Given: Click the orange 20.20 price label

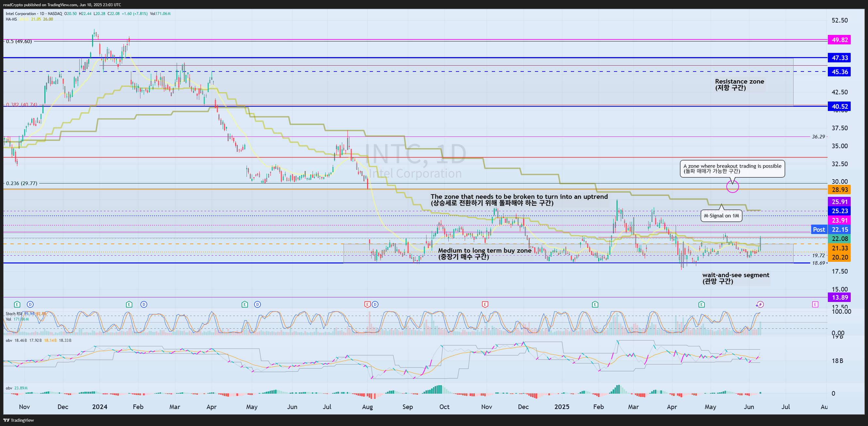Looking at the screenshot, I should [x=839, y=257].
